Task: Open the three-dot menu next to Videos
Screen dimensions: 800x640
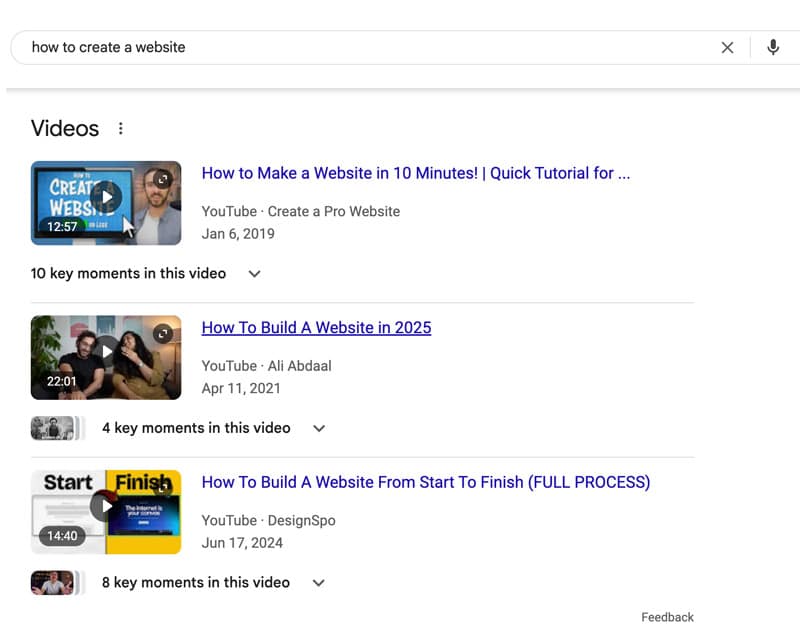Action: pyautogui.click(x=120, y=128)
